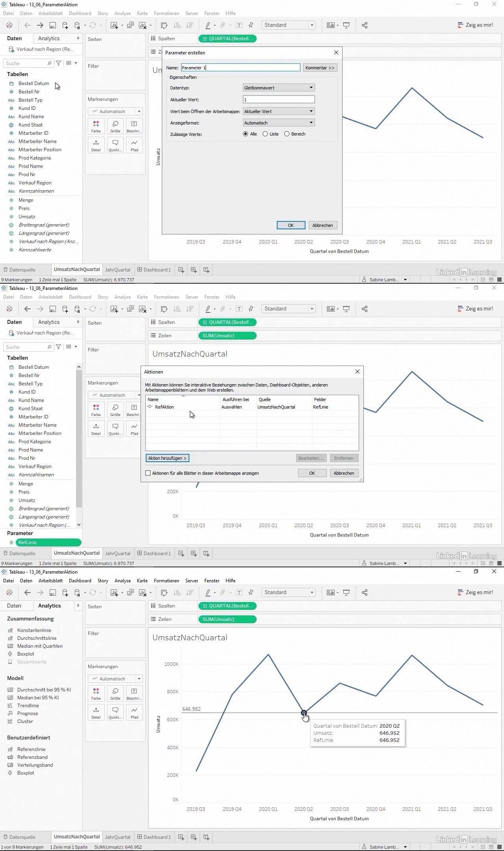Select the Liste radio button for Zulässige Werte
504x851 pixels.
point(265,134)
